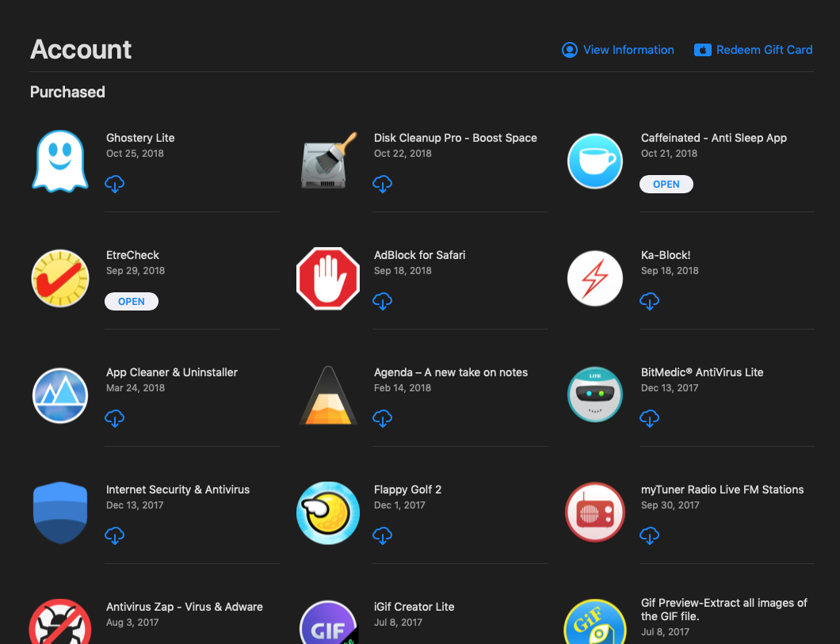The image size is (840, 644).
Task: Download Agenda via cloud icon
Action: (x=383, y=418)
